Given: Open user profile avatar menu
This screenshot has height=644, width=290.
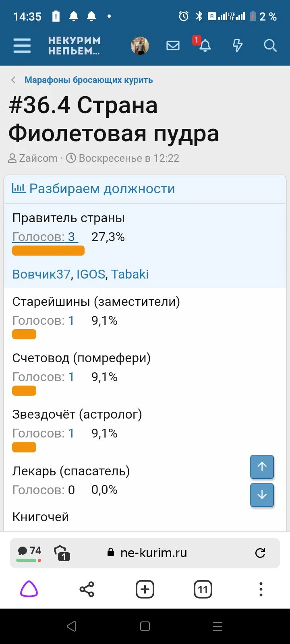Looking at the screenshot, I should (140, 45).
